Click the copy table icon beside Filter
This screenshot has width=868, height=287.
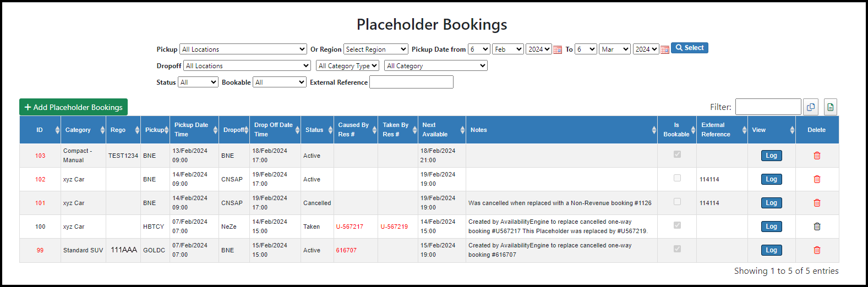[811, 107]
